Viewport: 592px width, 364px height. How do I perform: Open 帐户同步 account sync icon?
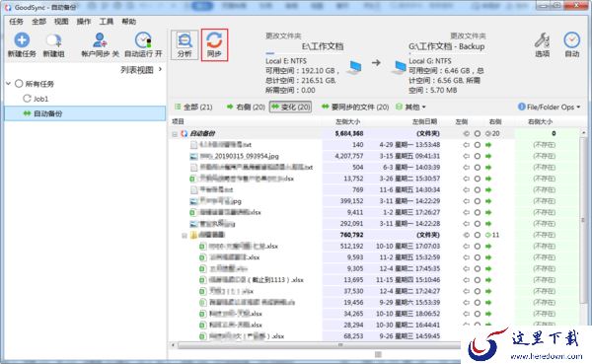point(100,40)
